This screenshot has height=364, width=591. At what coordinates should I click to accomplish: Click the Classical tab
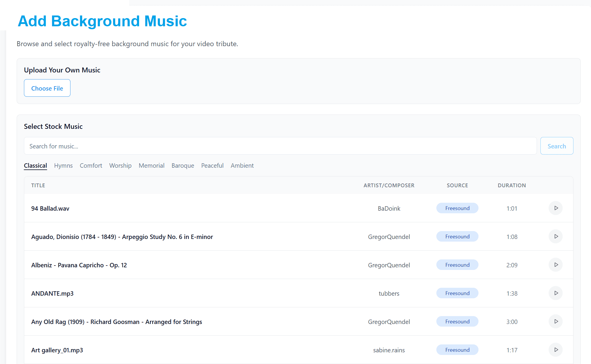pyautogui.click(x=35, y=166)
